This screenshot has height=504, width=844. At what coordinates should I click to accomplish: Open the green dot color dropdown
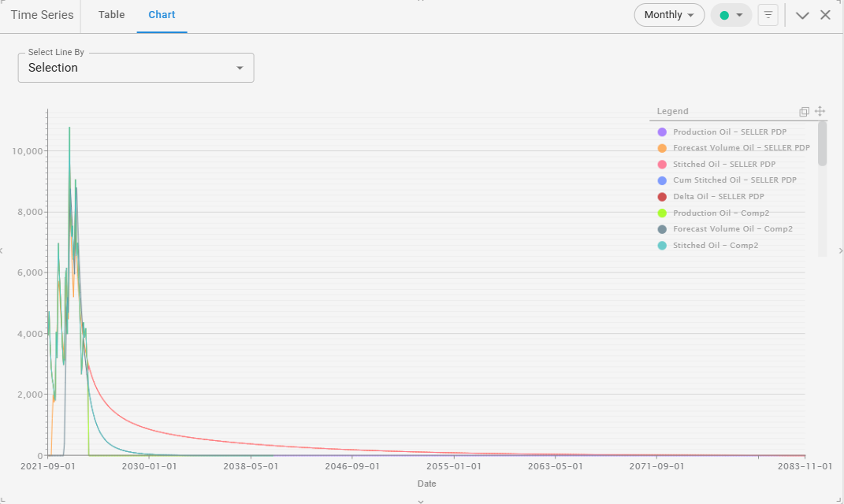(x=731, y=15)
